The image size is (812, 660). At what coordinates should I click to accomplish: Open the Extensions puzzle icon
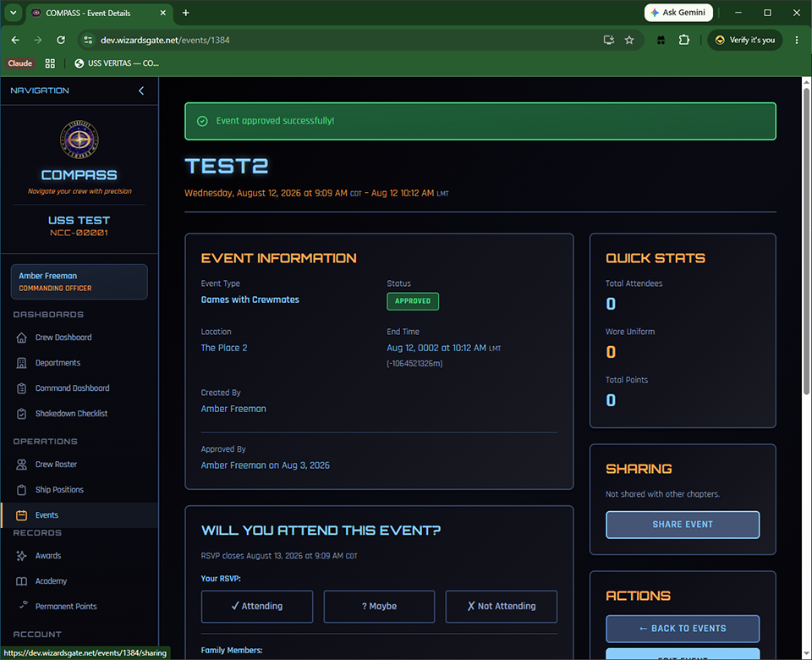click(684, 40)
